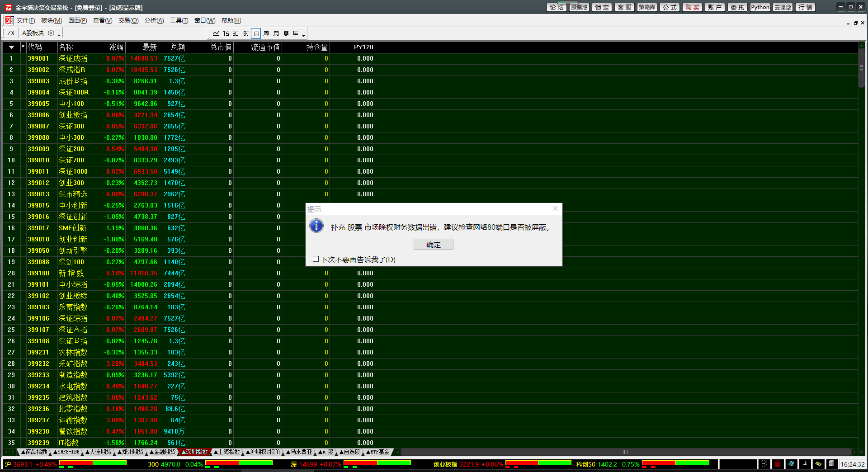The height and width of the screenshot is (472, 868).
Task: Open the 帮助(H) menu
Action: (231, 20)
